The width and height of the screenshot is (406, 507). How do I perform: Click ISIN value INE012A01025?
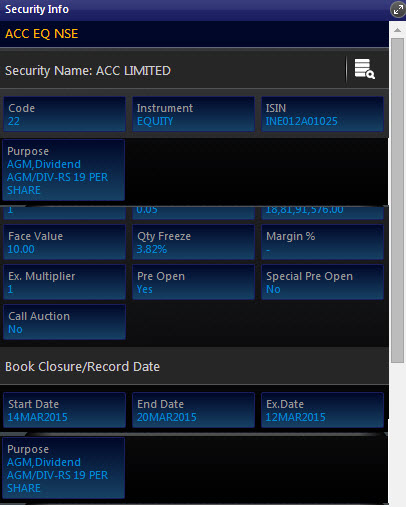301,121
